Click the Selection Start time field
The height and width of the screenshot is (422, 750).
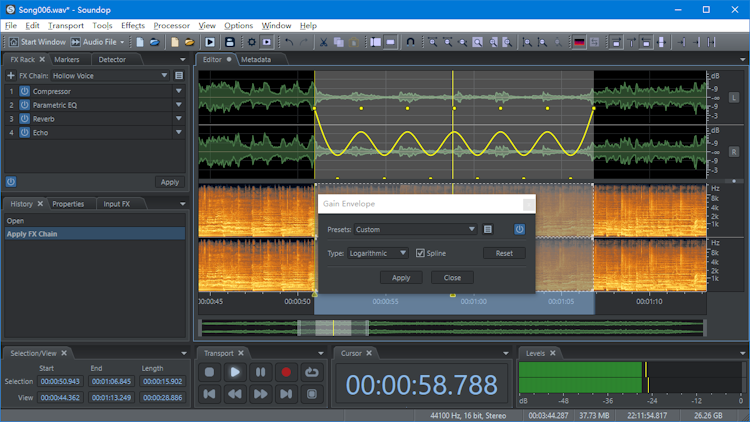click(x=61, y=381)
